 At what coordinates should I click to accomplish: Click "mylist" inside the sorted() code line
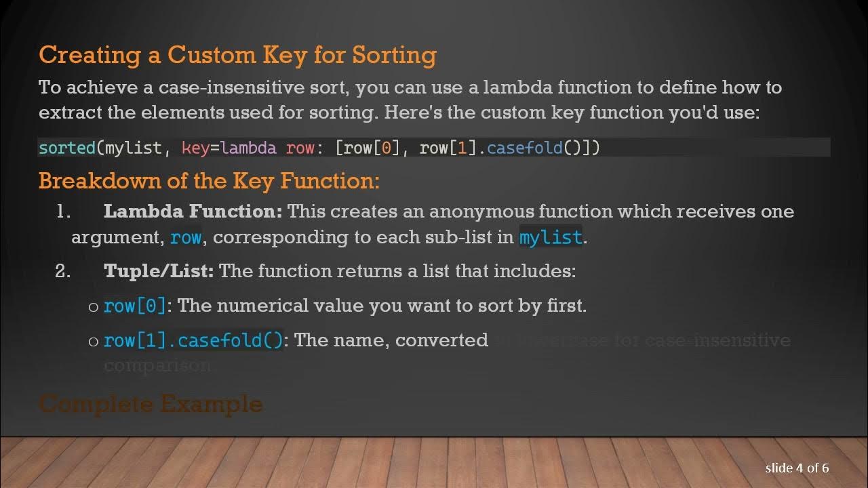133,148
